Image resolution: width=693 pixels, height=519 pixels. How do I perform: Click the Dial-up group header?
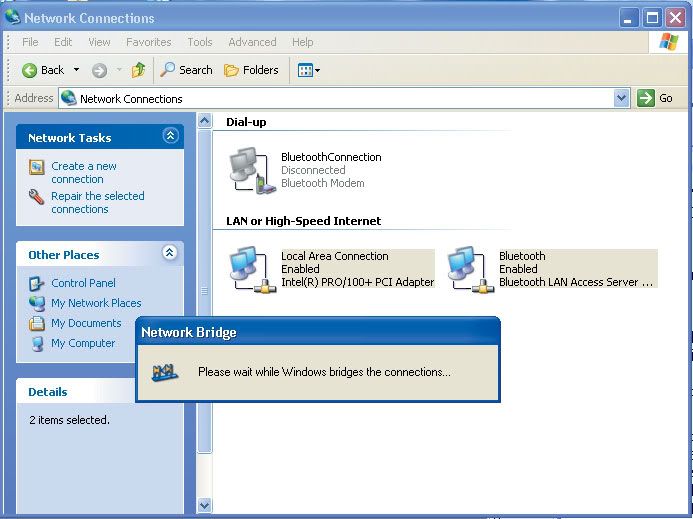(246, 122)
